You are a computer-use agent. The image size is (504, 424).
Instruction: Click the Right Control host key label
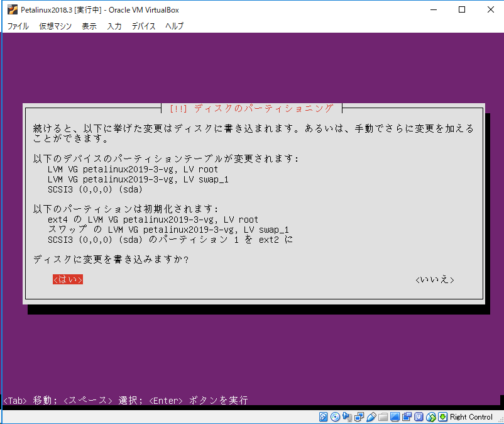pyautogui.click(x=471, y=416)
